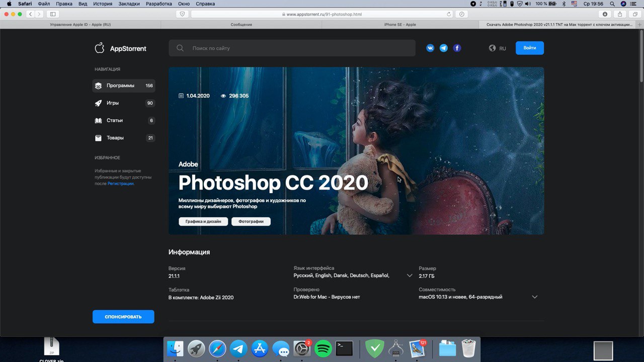Open Spotlight search in menu bar
This screenshot has width=644, height=362.
coord(612,4)
